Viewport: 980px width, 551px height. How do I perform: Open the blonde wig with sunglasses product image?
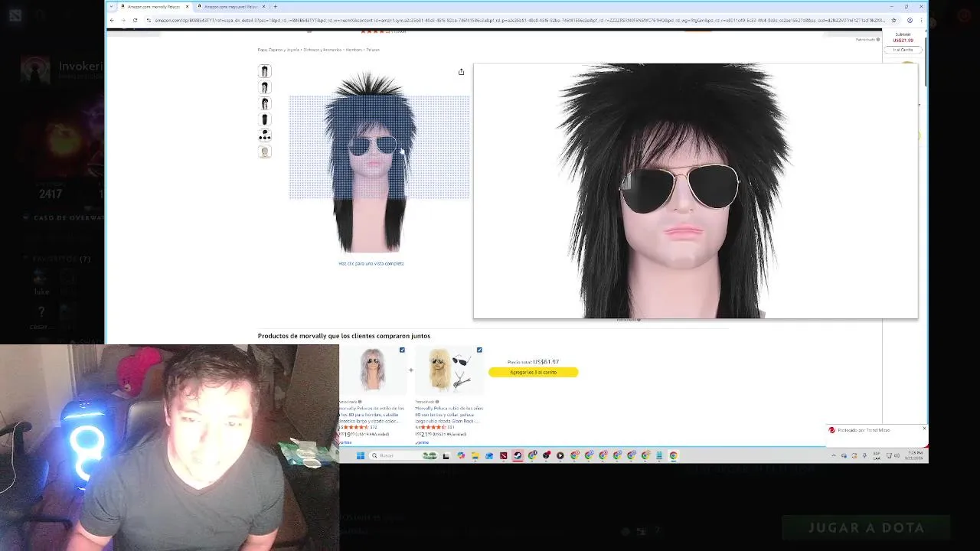point(450,370)
